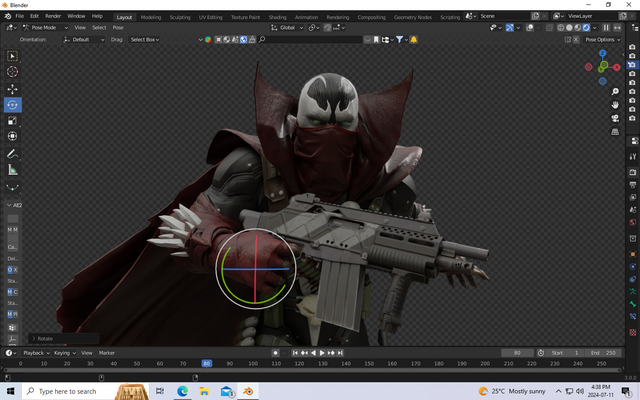Image resolution: width=640 pixels, height=400 pixels.
Task: Select the Move tool
Action: 13,89
